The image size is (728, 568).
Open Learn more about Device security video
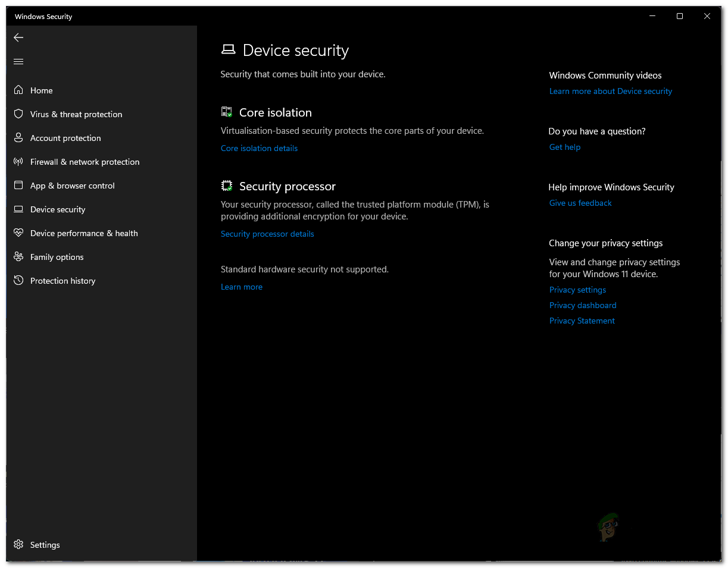(610, 90)
